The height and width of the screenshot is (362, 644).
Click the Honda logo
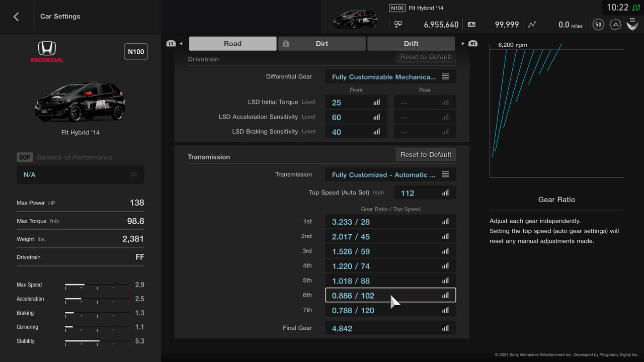47,52
